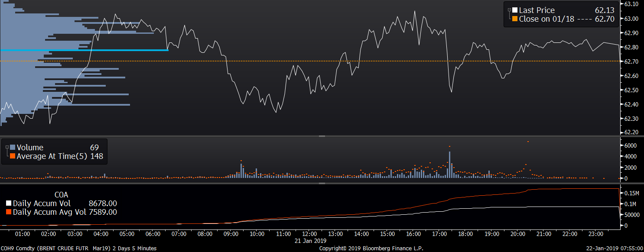Click the tallest volume bar near 17:00
This screenshot has width=644, height=252.
(449, 165)
